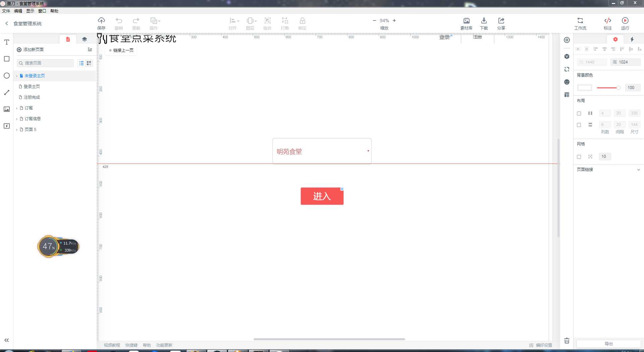The image size is (644, 352).
Task: Switch to the pages tab in left panel
Action: 68,39
